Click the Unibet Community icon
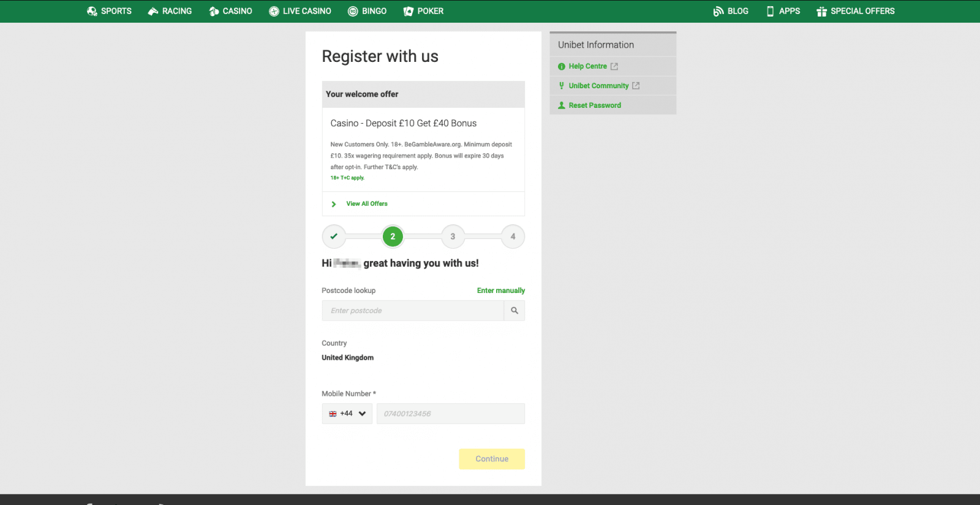 coord(562,86)
